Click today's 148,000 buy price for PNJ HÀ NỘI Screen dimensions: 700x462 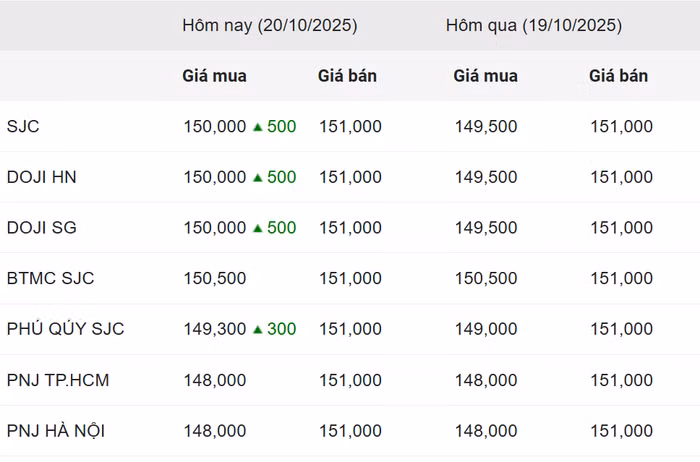pos(215,431)
